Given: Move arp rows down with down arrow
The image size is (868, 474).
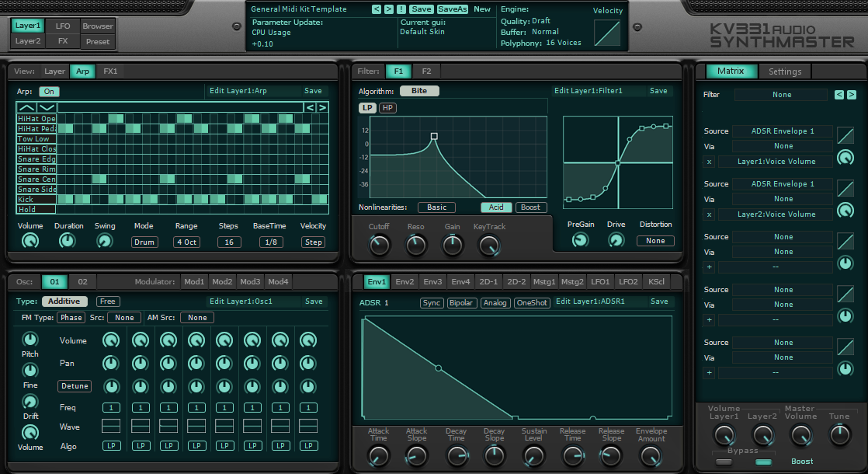Looking at the screenshot, I should tap(47, 107).
